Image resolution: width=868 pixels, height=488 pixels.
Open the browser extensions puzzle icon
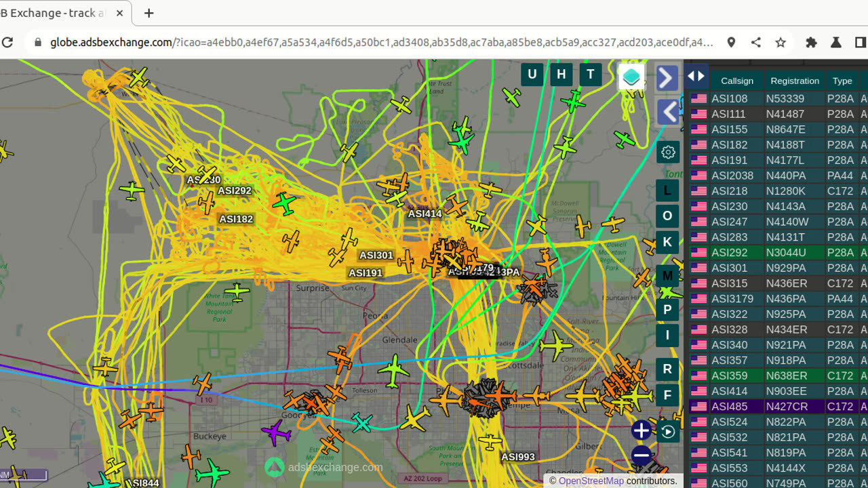coord(811,42)
